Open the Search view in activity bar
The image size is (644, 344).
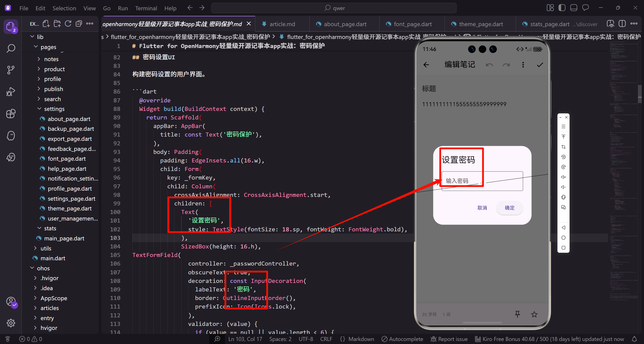click(x=11, y=48)
